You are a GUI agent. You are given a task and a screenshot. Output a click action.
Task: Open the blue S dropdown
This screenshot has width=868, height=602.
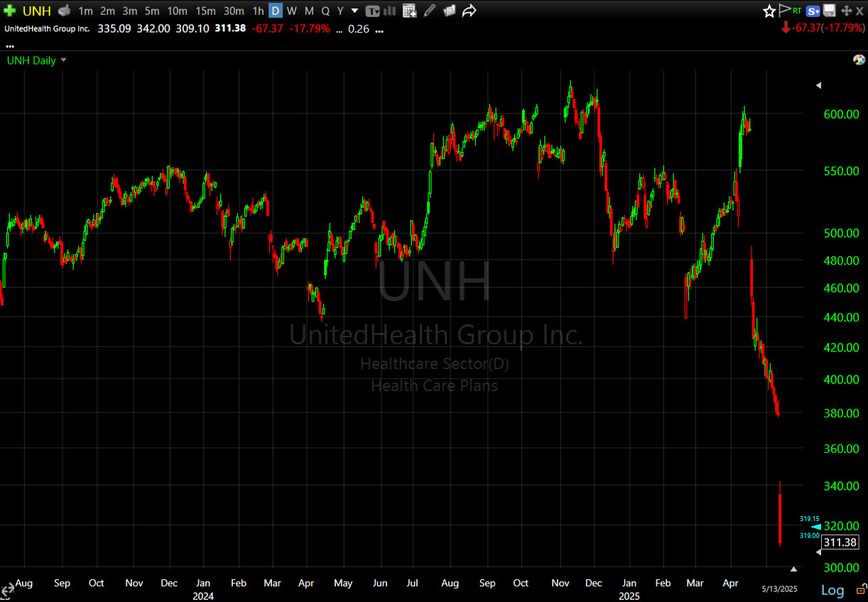click(x=813, y=11)
